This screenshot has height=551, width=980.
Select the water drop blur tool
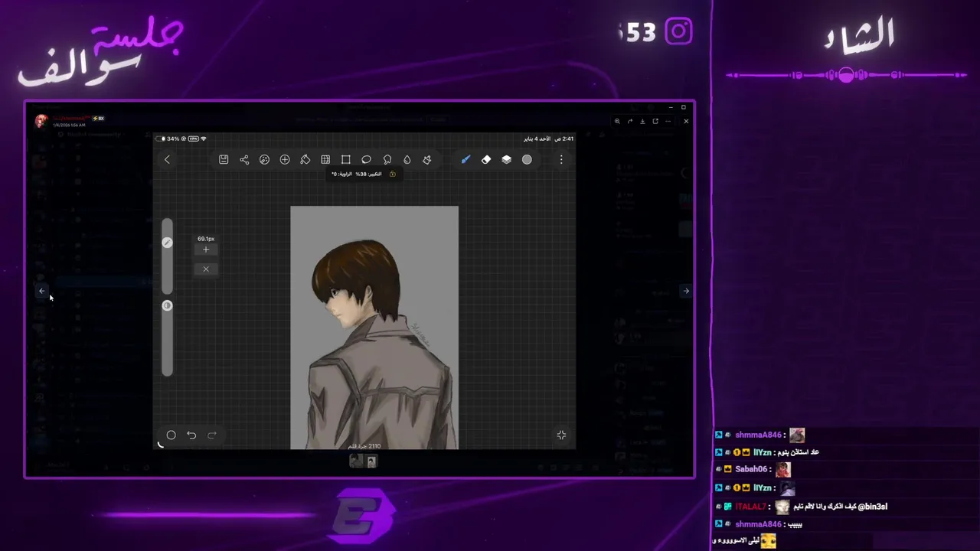pos(407,159)
